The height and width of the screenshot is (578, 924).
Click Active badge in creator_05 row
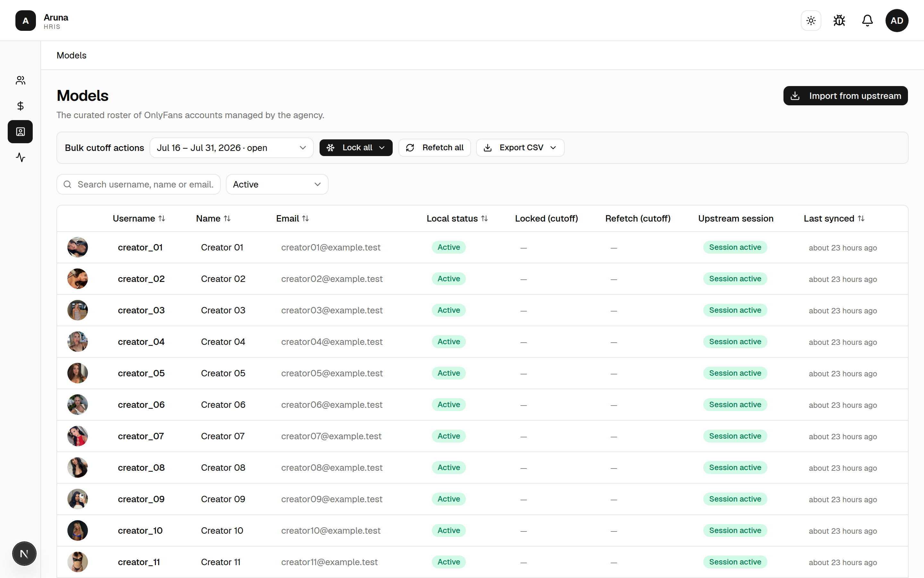click(449, 373)
